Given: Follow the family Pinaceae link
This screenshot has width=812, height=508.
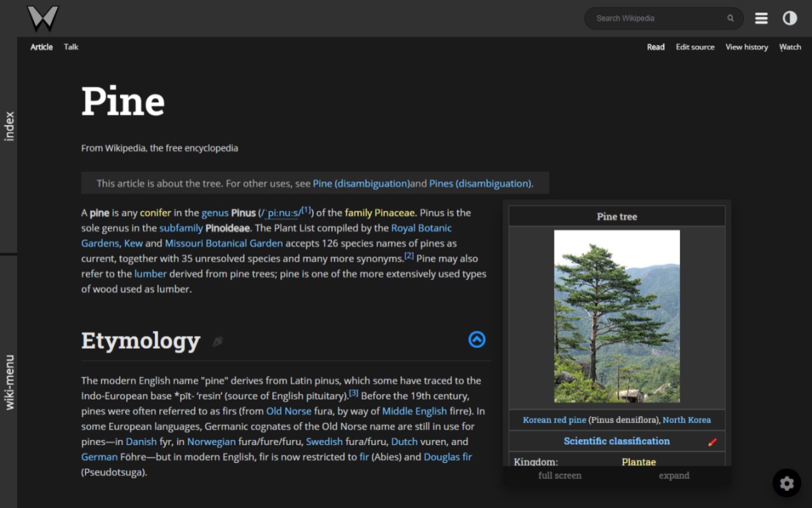Looking at the screenshot, I should tap(379, 213).
